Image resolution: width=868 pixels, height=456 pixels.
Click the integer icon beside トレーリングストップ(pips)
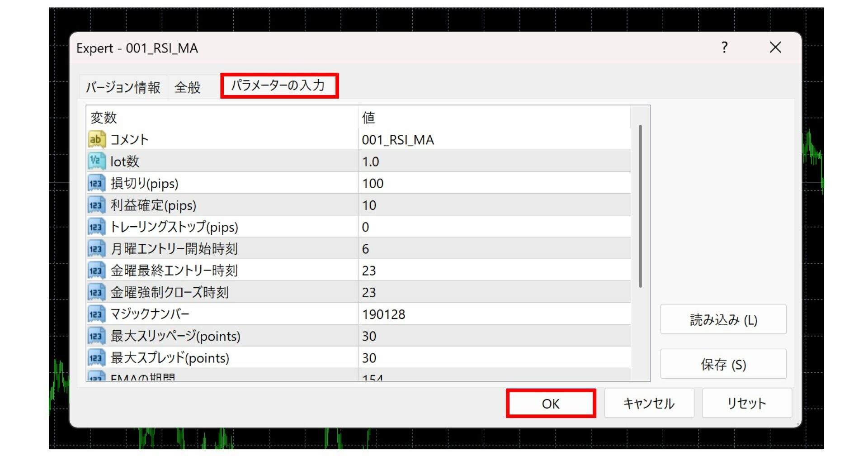tap(96, 227)
